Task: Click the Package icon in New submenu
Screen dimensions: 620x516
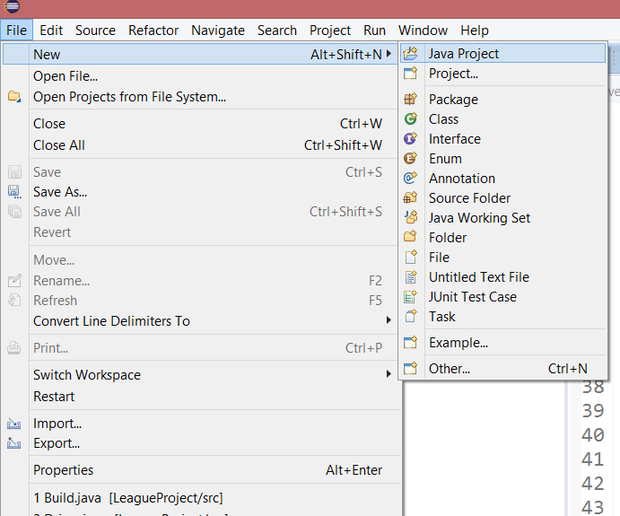Action: [x=410, y=99]
